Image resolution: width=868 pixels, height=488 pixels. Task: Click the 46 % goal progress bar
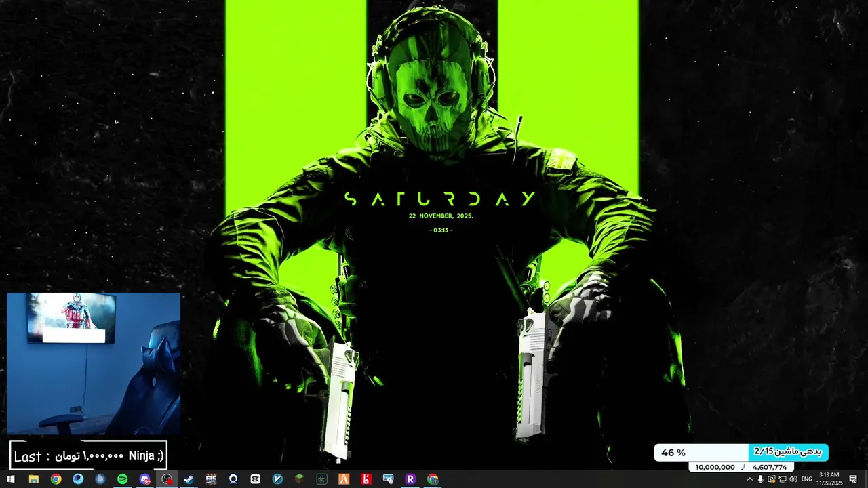pyautogui.click(x=741, y=452)
